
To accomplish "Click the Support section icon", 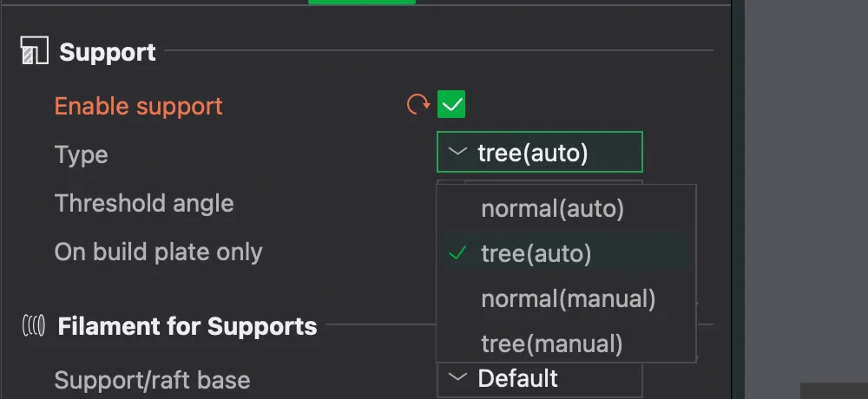I will [x=35, y=50].
